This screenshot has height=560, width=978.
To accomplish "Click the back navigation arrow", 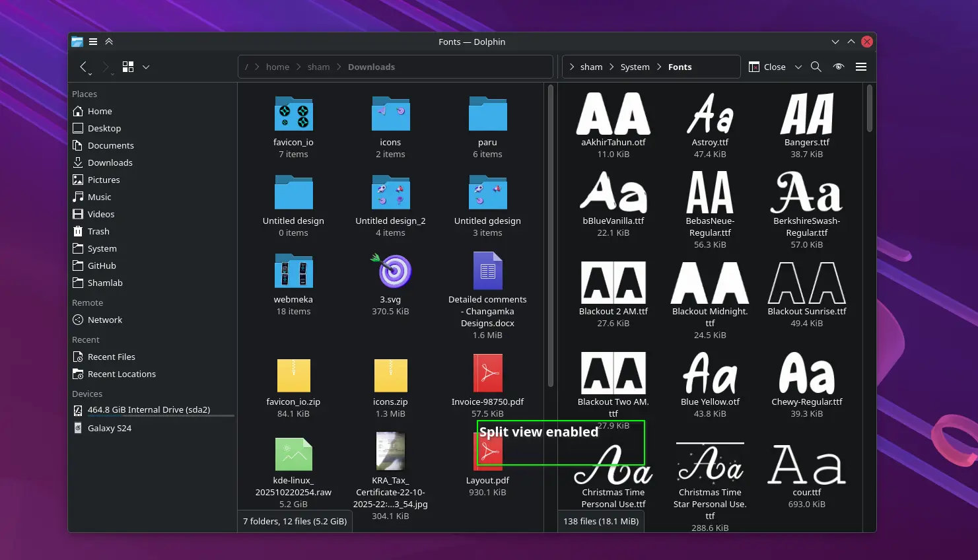I will [x=82, y=67].
